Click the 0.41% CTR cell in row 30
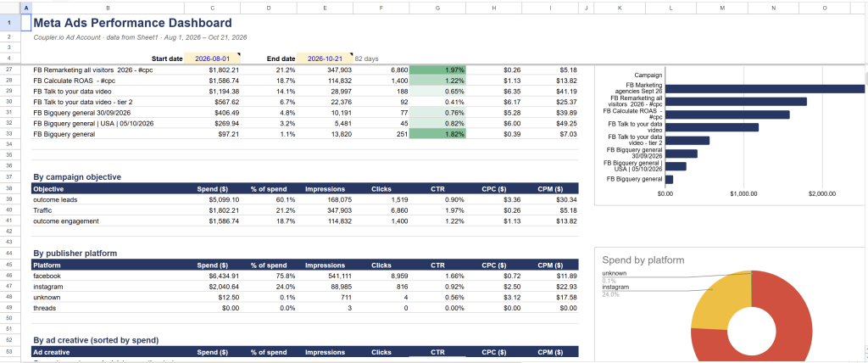The width and height of the screenshot is (868, 363). point(437,102)
